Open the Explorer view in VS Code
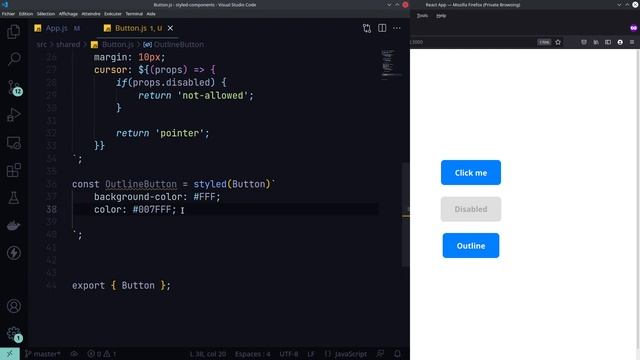The height and width of the screenshot is (360, 640). click(x=13, y=32)
